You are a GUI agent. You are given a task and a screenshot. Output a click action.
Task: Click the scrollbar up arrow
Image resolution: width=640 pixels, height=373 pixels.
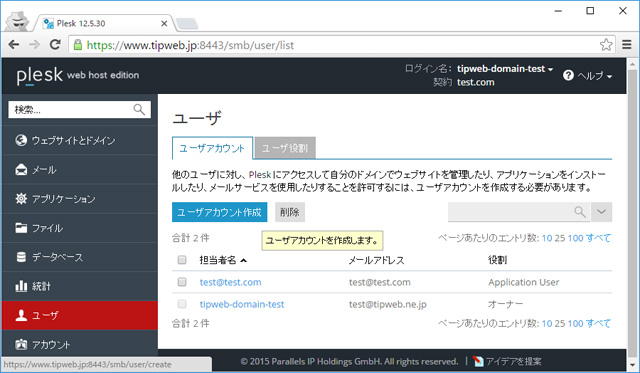point(632,64)
